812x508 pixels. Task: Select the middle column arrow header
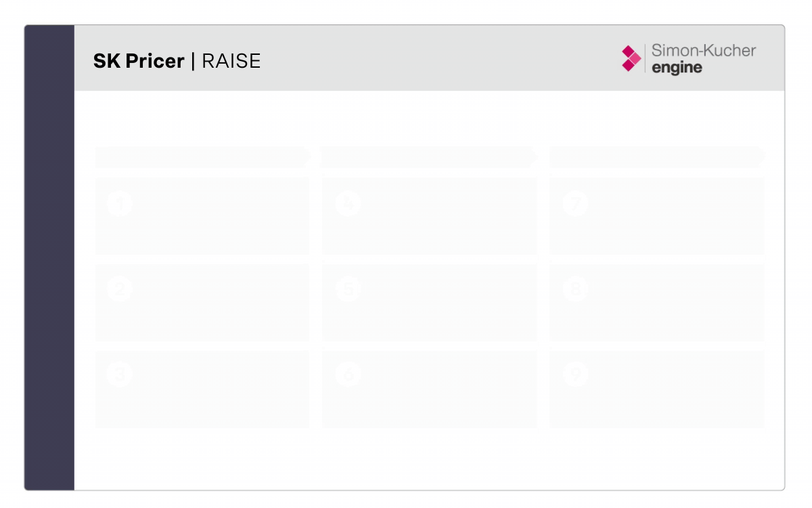429,157
